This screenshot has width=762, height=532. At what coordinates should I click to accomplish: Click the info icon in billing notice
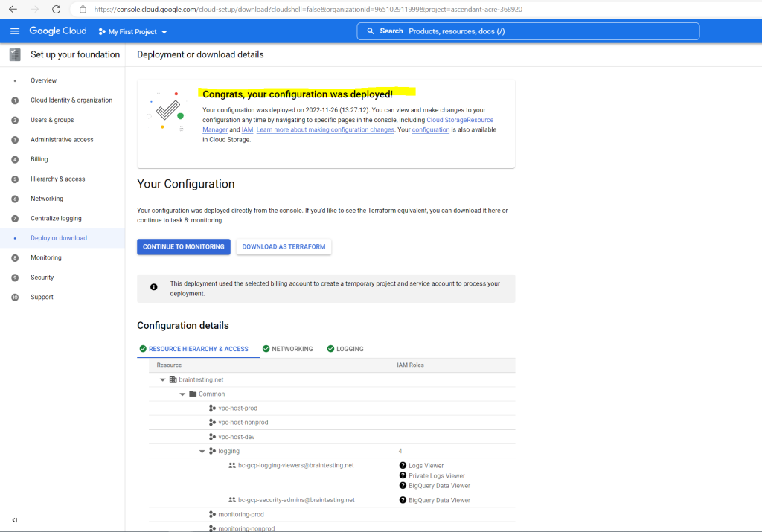coord(153,287)
